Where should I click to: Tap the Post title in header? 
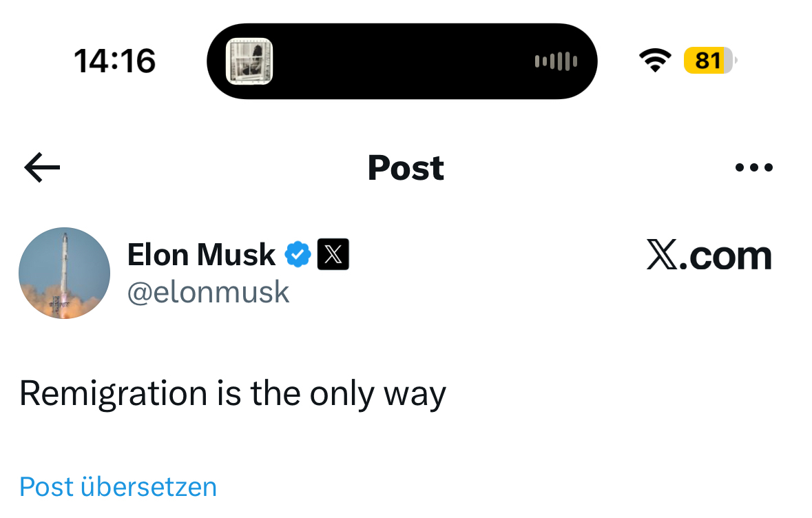[406, 167]
